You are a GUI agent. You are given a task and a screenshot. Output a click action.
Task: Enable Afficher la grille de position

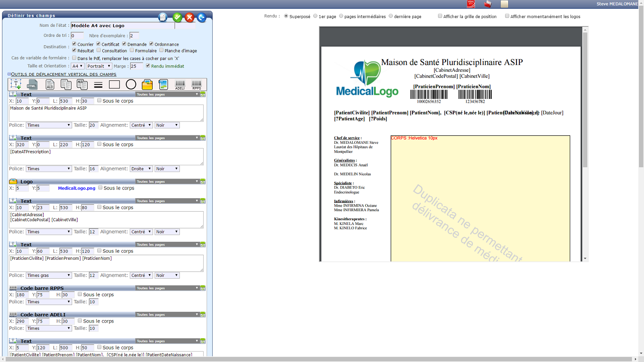[440, 16]
